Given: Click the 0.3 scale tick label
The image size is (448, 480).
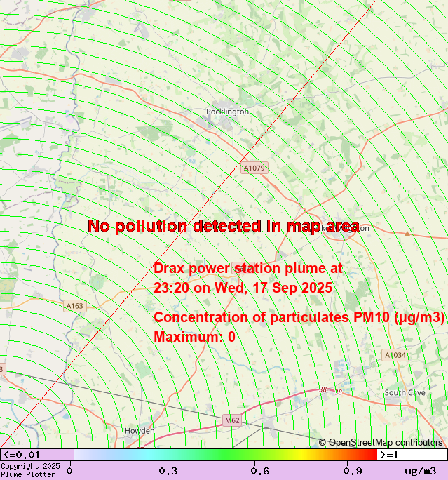Looking at the screenshot, I should click(168, 471).
